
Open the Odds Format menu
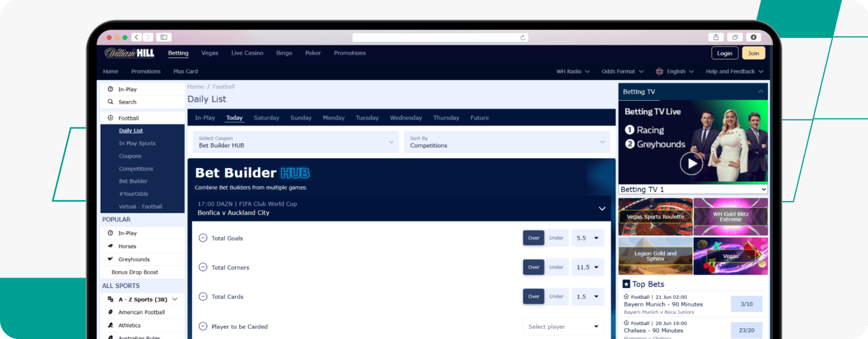click(x=623, y=71)
